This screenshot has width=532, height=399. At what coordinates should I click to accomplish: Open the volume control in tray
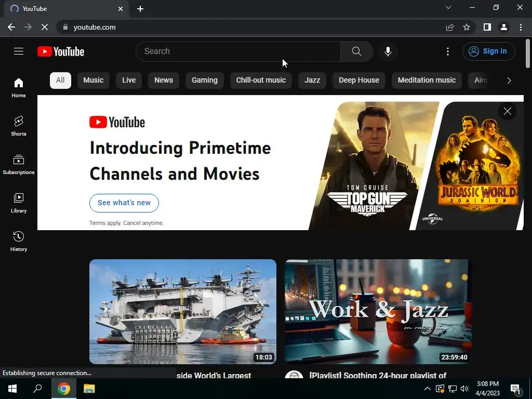click(464, 389)
